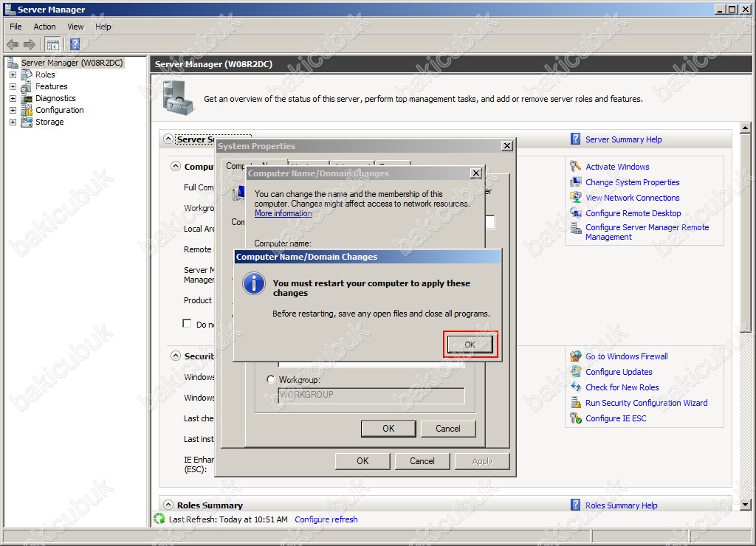
Task: Select the Storage icon in the tree
Action: (x=27, y=122)
